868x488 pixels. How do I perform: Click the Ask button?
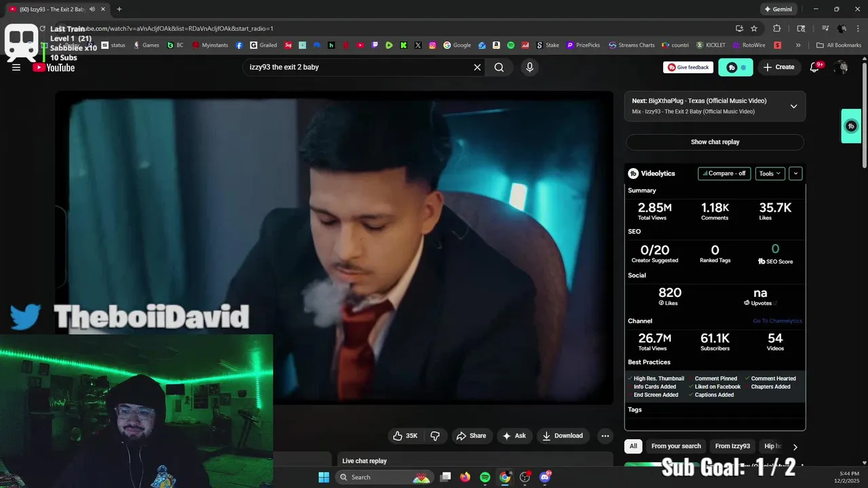[x=514, y=436]
